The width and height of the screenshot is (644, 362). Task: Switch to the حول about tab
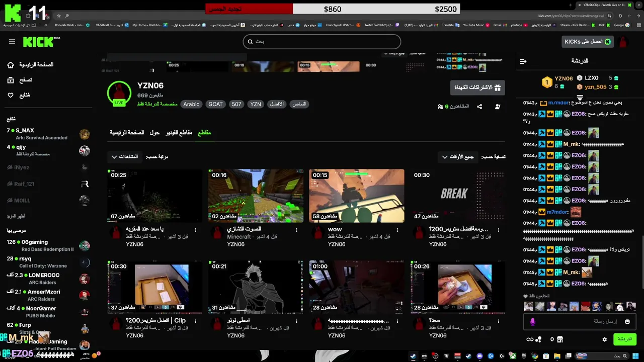click(x=154, y=133)
